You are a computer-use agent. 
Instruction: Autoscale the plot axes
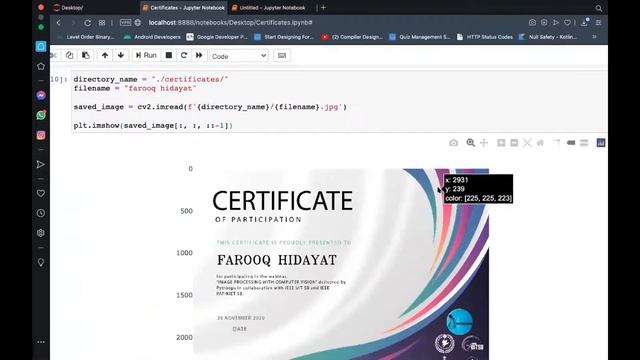pyautogui.click(x=527, y=142)
